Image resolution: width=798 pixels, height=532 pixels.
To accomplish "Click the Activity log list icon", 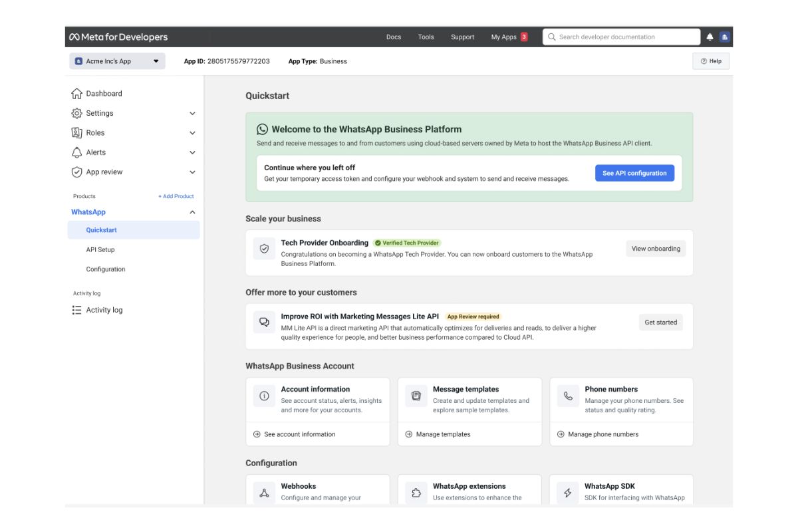I will (76, 310).
